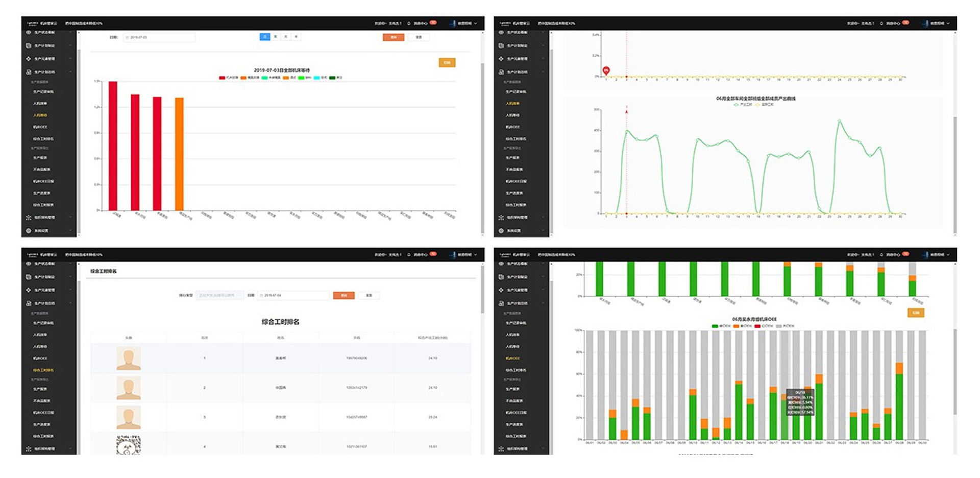
Task: Click the white reset button in bar chart window
Action: (419, 37)
